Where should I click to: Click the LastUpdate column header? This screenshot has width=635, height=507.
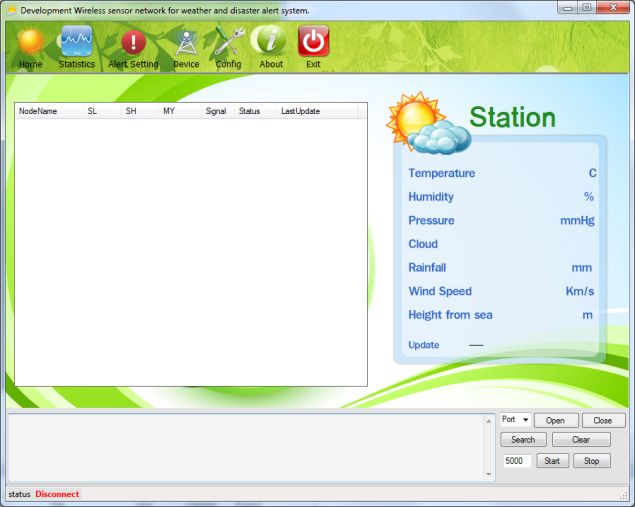(318, 111)
